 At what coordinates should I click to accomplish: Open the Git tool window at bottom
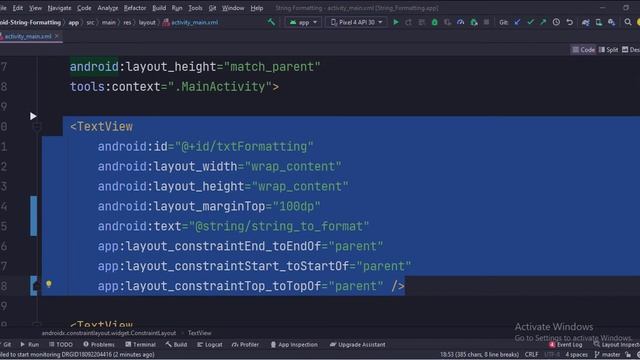pyautogui.click(x=6, y=344)
